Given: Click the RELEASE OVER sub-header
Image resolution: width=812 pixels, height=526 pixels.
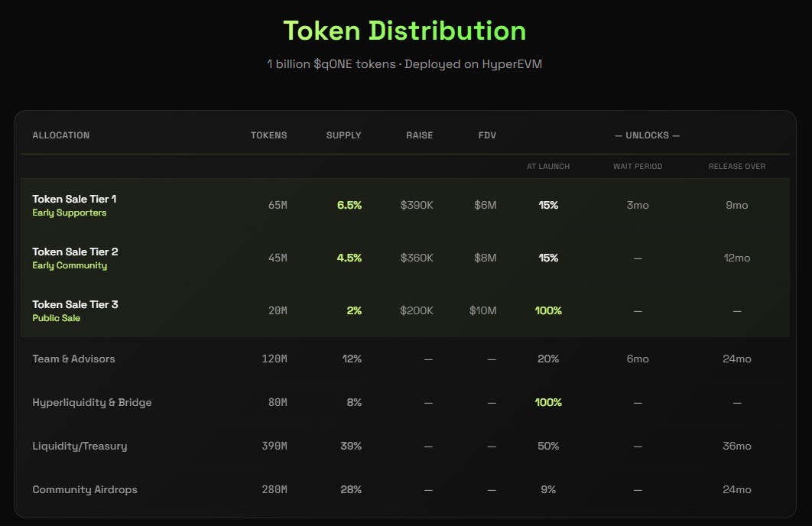Looking at the screenshot, I should (x=736, y=166).
